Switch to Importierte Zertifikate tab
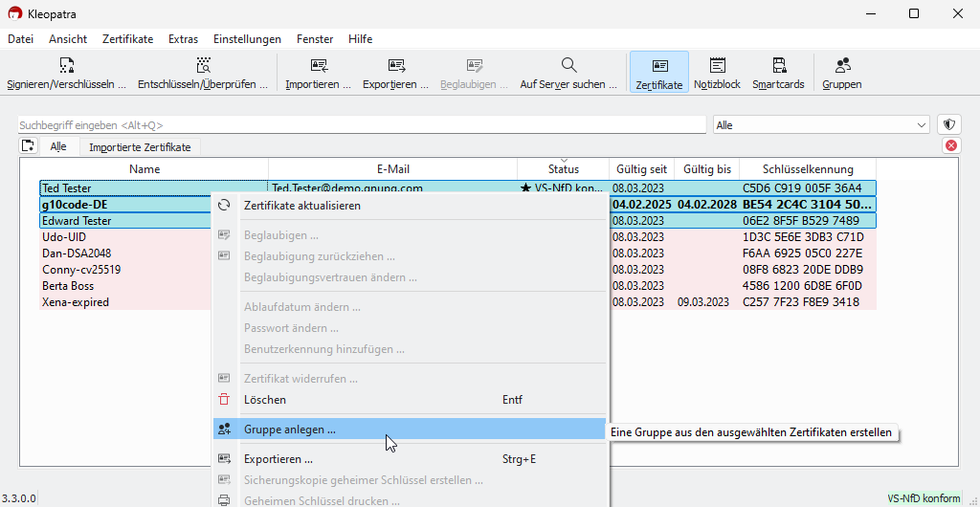Image resolution: width=980 pixels, height=507 pixels. (x=140, y=147)
